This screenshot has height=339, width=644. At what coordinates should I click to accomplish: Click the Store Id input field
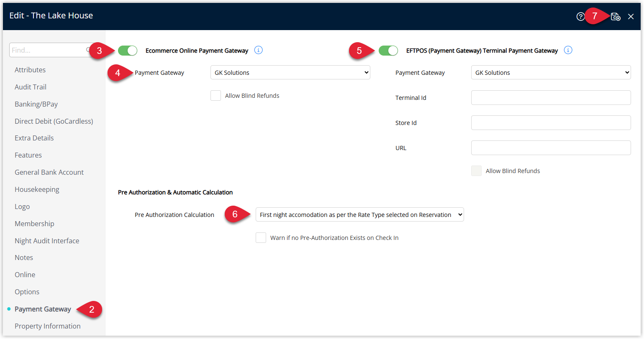551,122
